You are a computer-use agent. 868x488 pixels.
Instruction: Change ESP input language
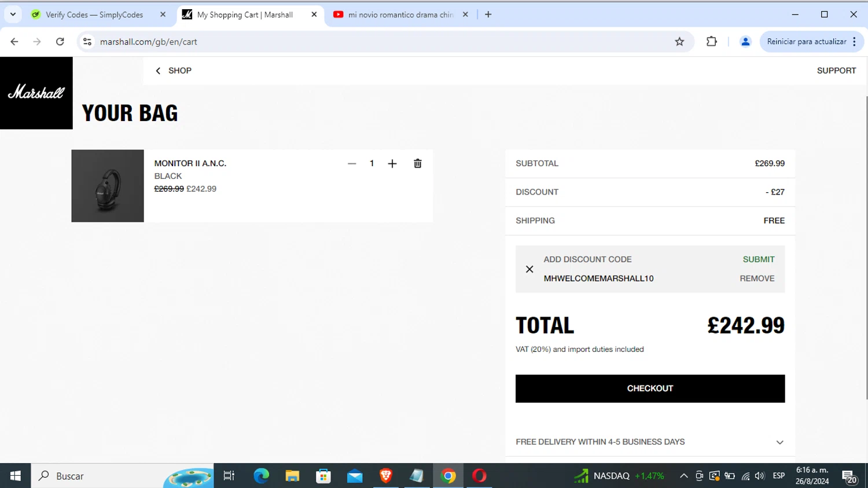779,476
